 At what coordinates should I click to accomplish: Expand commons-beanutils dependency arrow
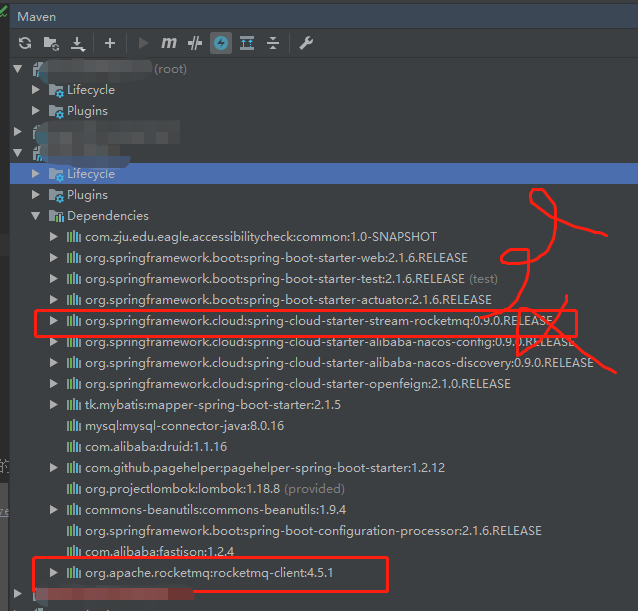tap(53, 510)
